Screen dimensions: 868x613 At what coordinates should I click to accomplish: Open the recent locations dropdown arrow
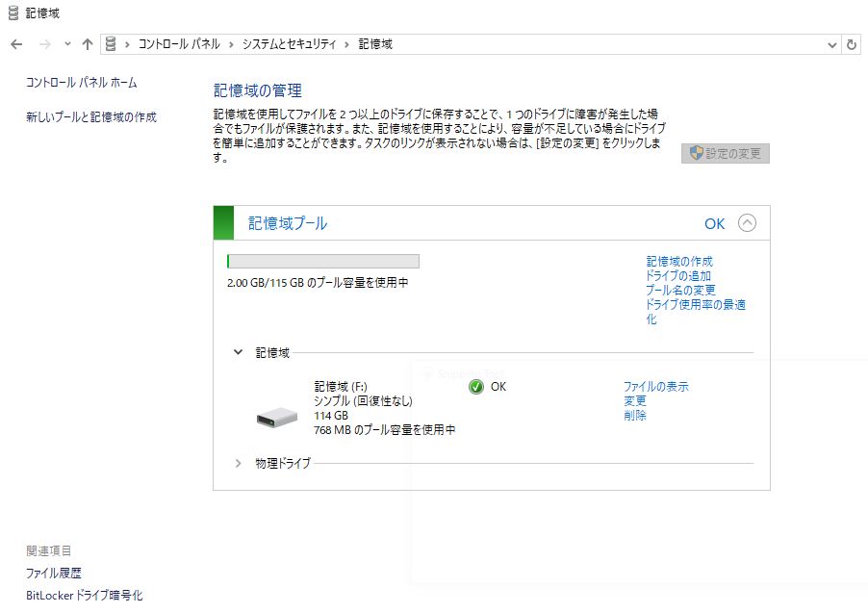[x=67, y=44]
